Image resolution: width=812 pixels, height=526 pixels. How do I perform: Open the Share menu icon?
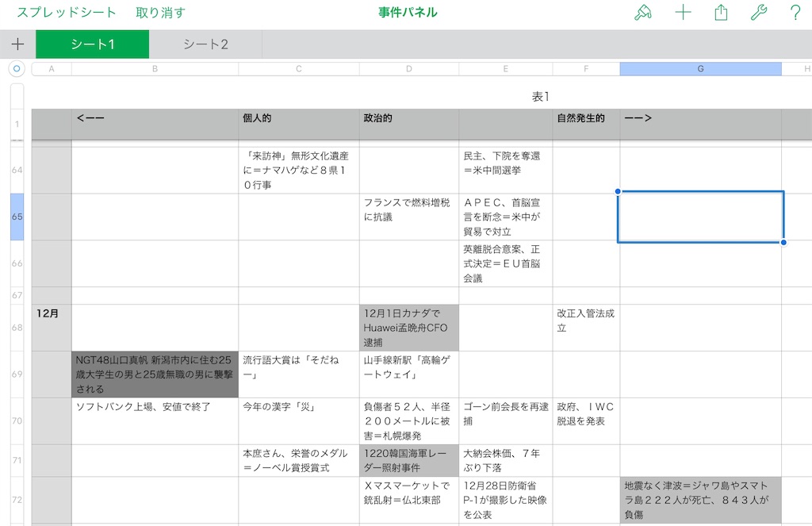click(x=722, y=12)
